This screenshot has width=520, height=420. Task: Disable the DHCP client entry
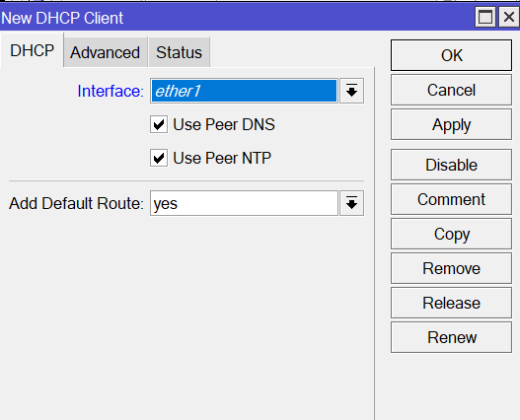[451, 165]
